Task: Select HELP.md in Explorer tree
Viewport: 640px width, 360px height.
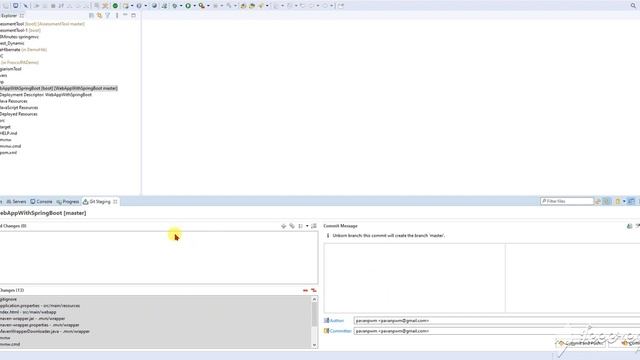Action: [x=9, y=133]
